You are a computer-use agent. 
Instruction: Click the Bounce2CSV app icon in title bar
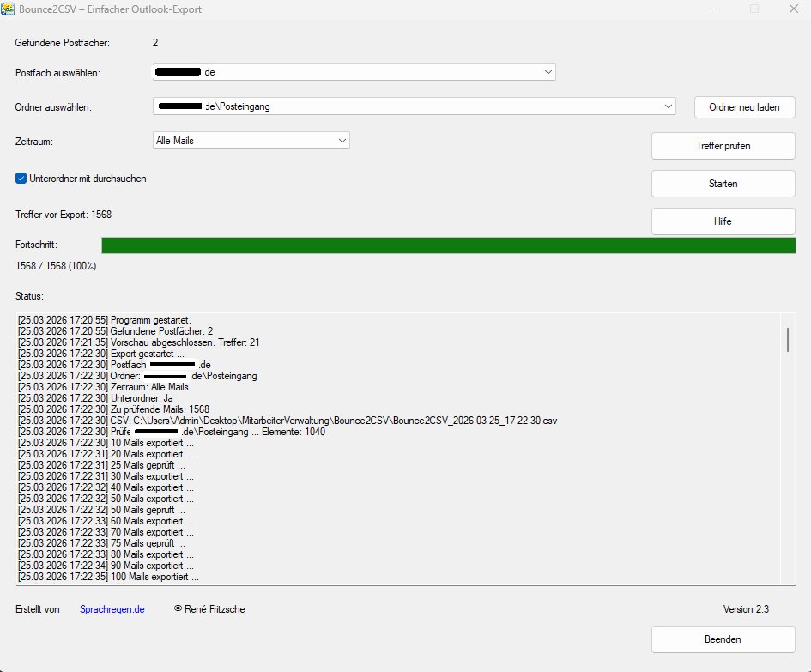click(9, 9)
